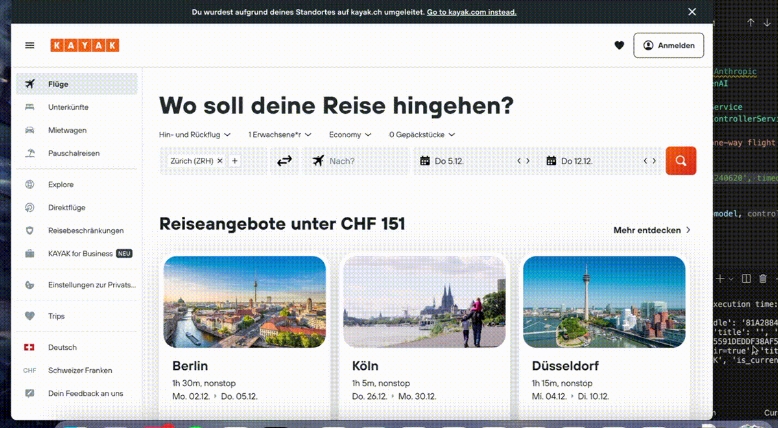Follow the Go to kayak.com instead link

pyautogui.click(x=471, y=12)
